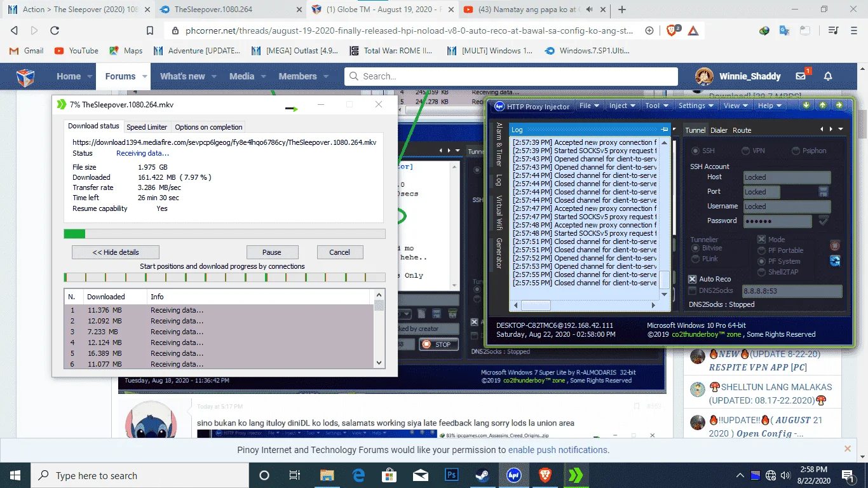Click the green down-arrow button in HTTP Proxy Injector
The height and width of the screenshot is (488, 868).
pyautogui.click(x=806, y=105)
